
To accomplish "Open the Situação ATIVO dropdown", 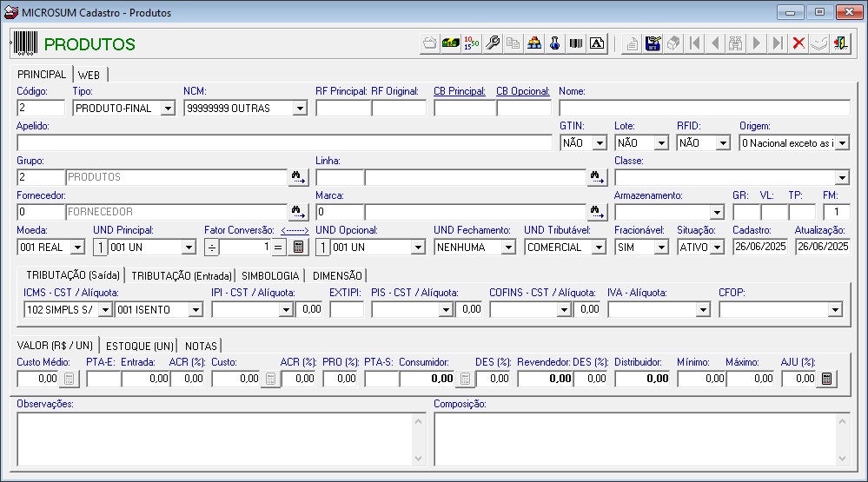I will pyautogui.click(x=717, y=248).
